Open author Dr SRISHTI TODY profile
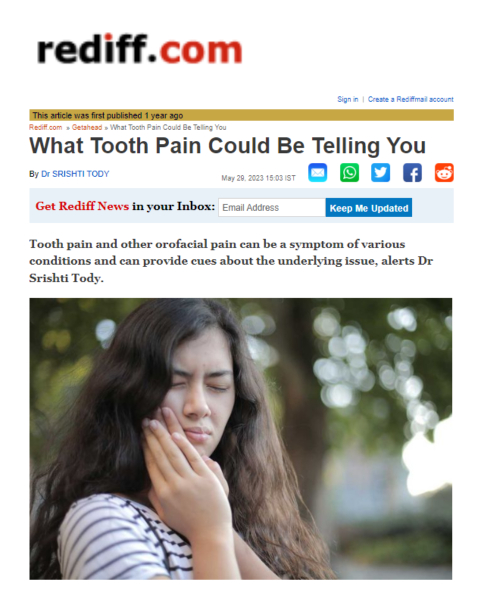Screen dimensions: 500x600 pos(75,174)
